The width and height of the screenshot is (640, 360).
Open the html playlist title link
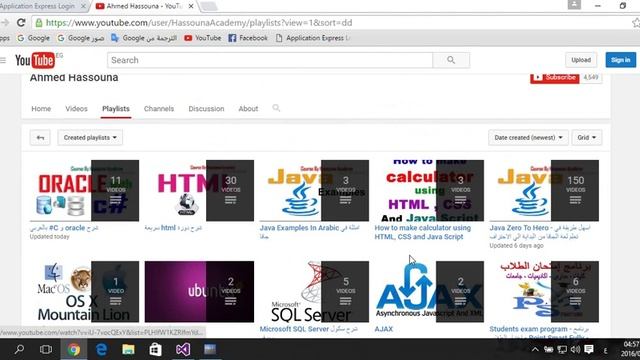click(173, 228)
